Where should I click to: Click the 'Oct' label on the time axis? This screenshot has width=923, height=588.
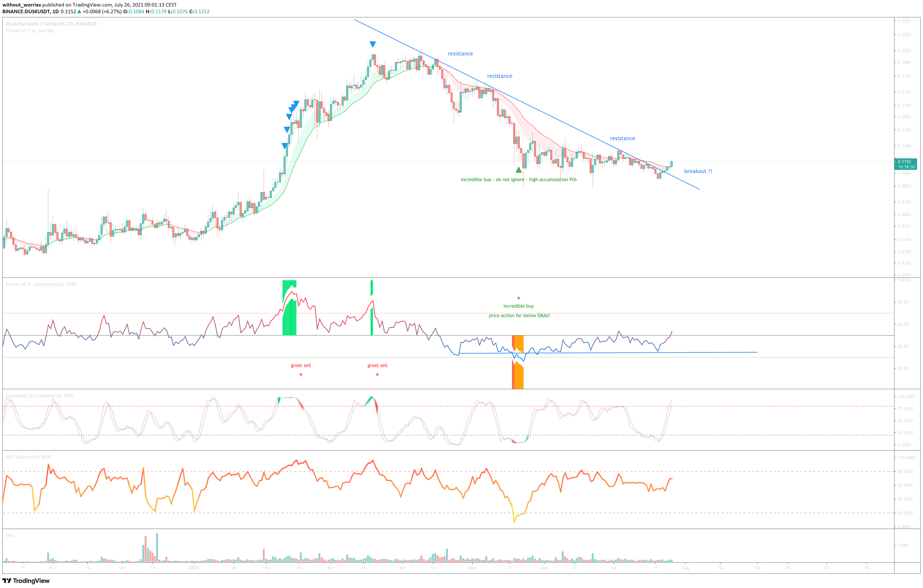827,568
